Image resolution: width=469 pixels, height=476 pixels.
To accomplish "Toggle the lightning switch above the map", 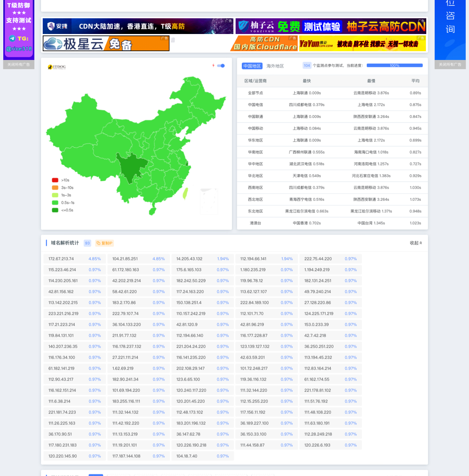I will (221, 66).
